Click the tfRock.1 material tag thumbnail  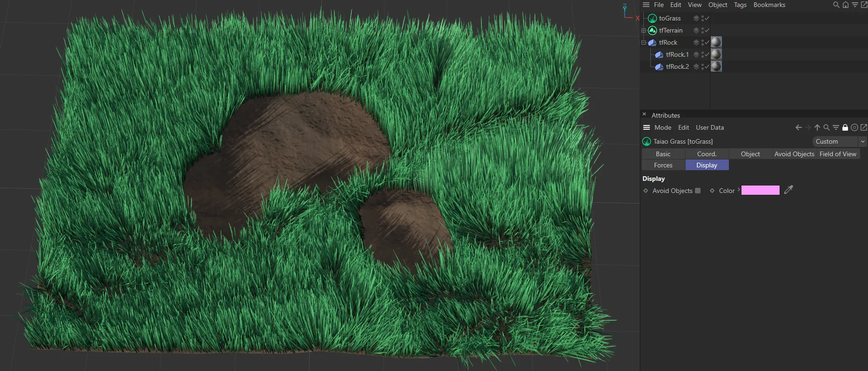[716, 54]
